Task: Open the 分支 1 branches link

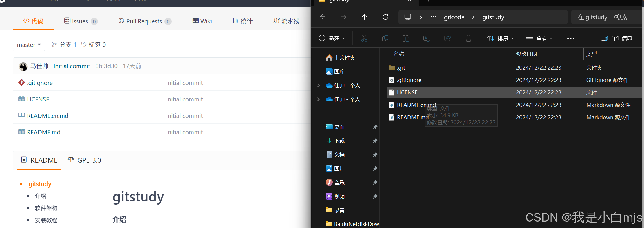Action: pyautogui.click(x=64, y=45)
